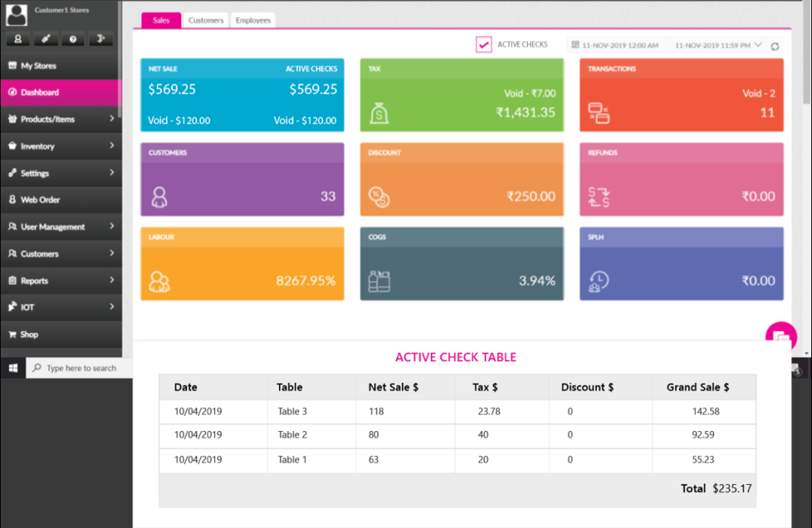Click the My Stores icon

tap(13, 65)
